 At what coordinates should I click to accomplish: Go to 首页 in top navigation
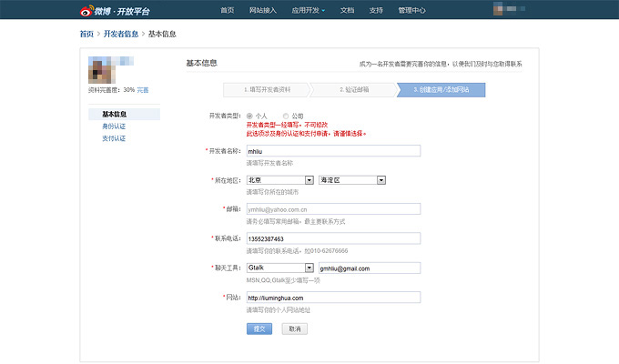(x=228, y=10)
